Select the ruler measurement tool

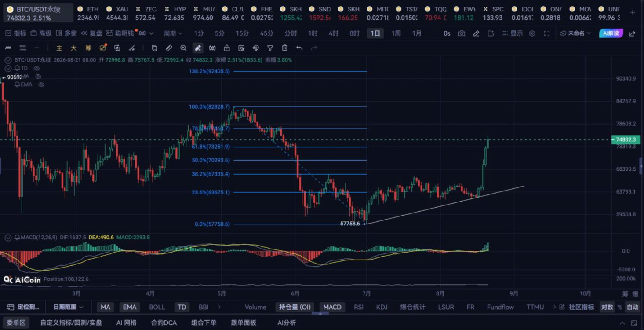169,48
